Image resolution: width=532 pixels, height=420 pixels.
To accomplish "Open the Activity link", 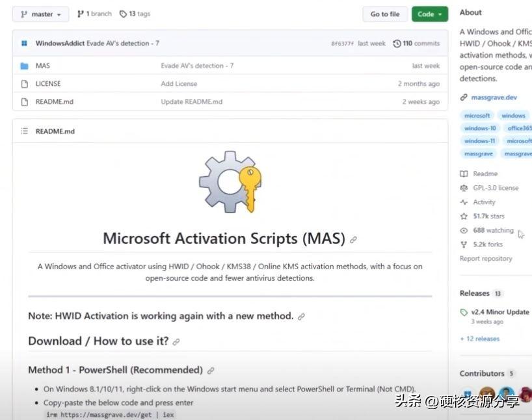I will click(x=484, y=202).
